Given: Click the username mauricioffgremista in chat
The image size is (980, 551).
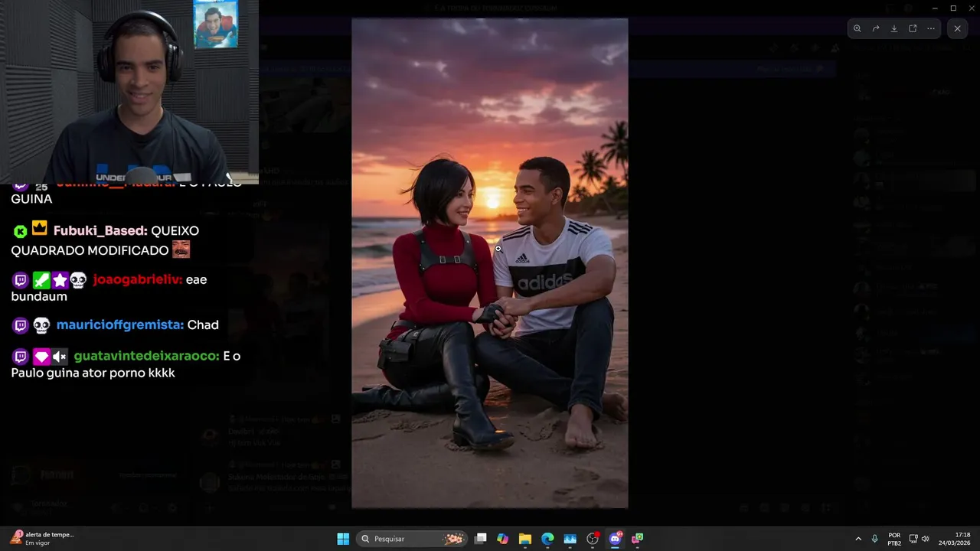Looking at the screenshot, I should (x=120, y=324).
